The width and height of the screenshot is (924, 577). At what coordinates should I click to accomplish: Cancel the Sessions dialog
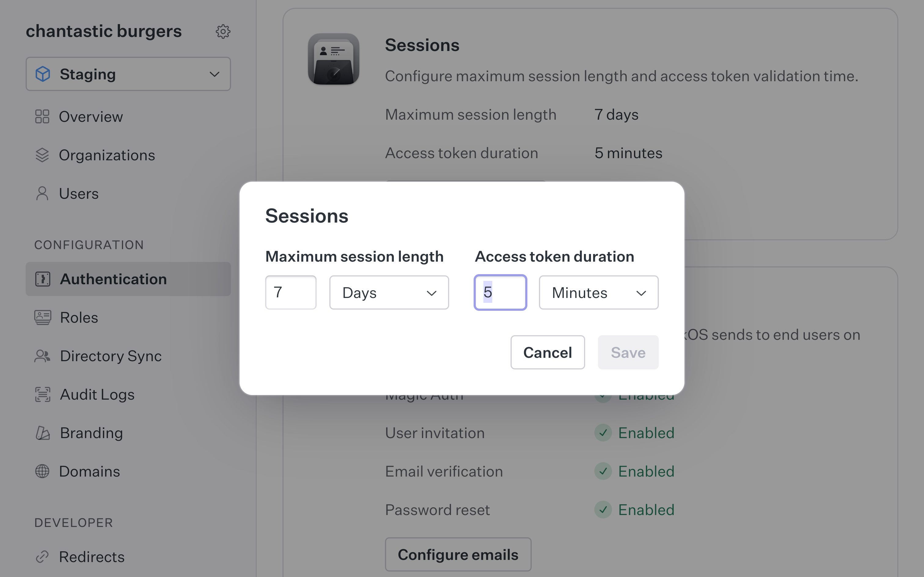[x=548, y=352]
